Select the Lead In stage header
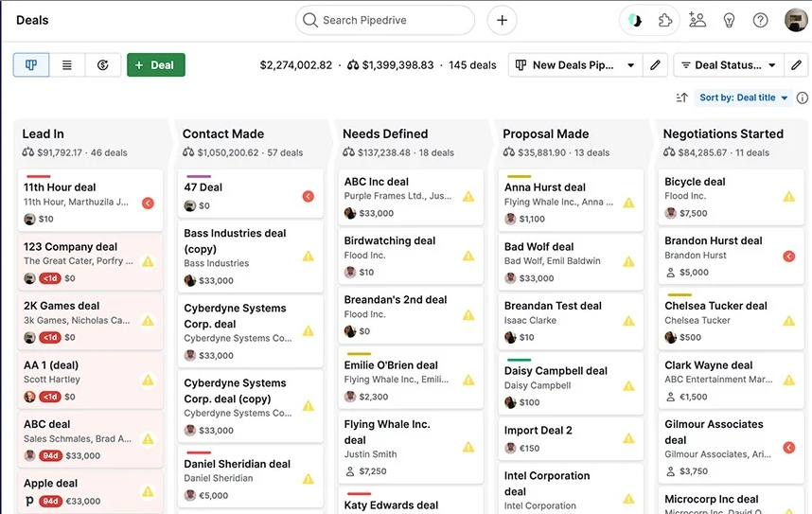Image resolution: width=812 pixels, height=514 pixels. [x=91, y=142]
